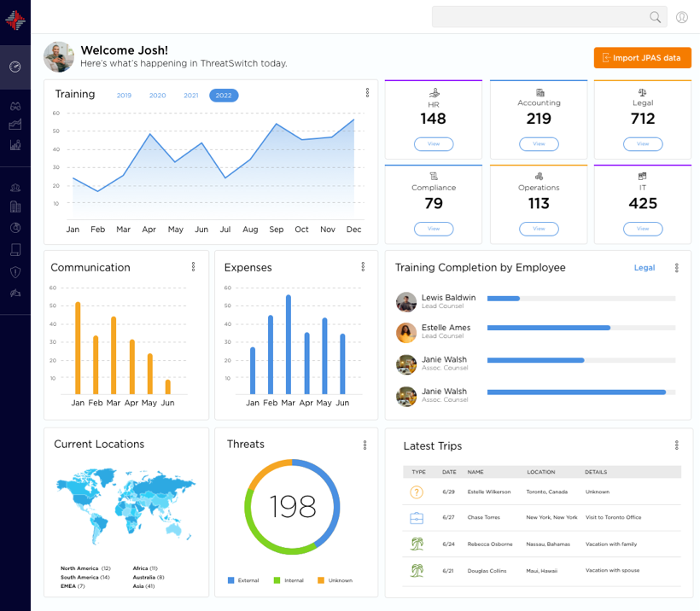This screenshot has width=700, height=611.
Task: Click View under the HR card
Action: point(434,144)
